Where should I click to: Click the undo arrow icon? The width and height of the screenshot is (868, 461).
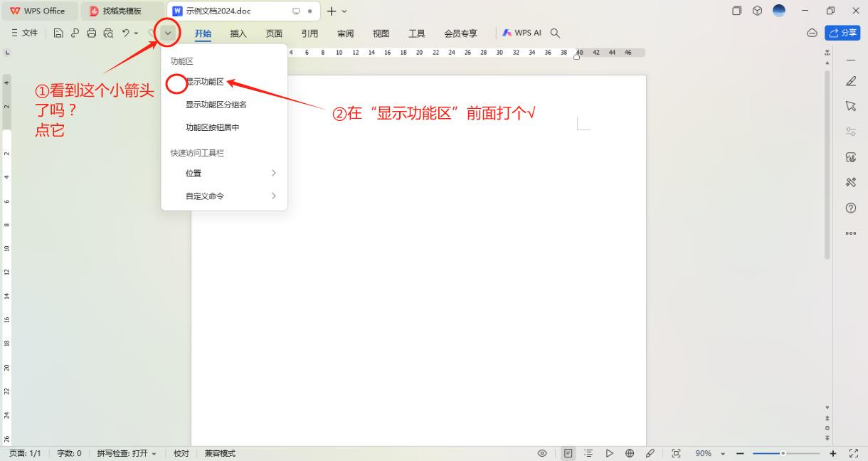click(x=126, y=33)
